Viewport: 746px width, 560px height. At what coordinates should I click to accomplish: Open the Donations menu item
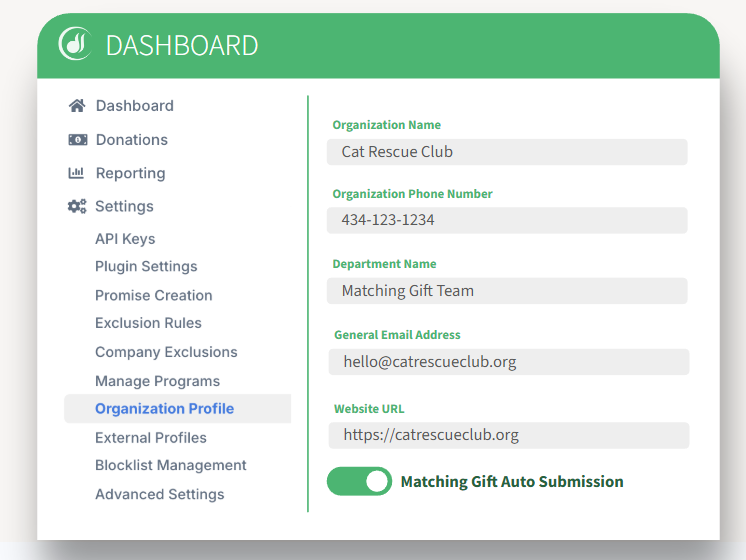coord(132,140)
